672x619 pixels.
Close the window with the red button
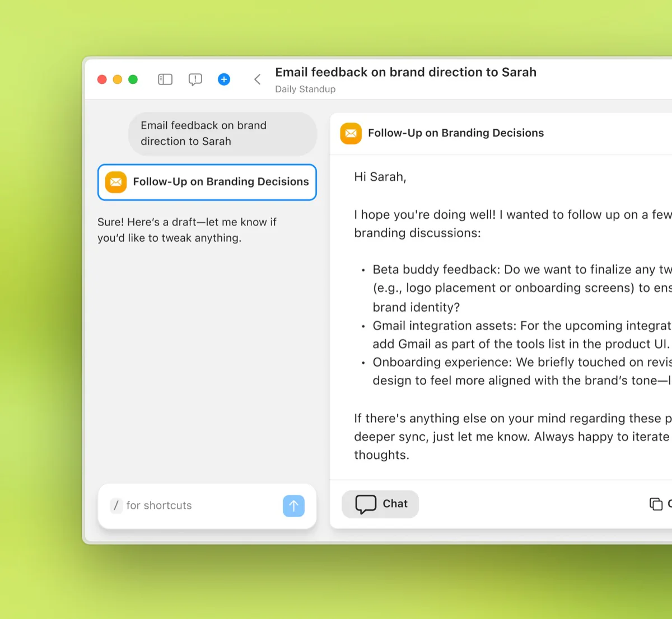click(102, 79)
